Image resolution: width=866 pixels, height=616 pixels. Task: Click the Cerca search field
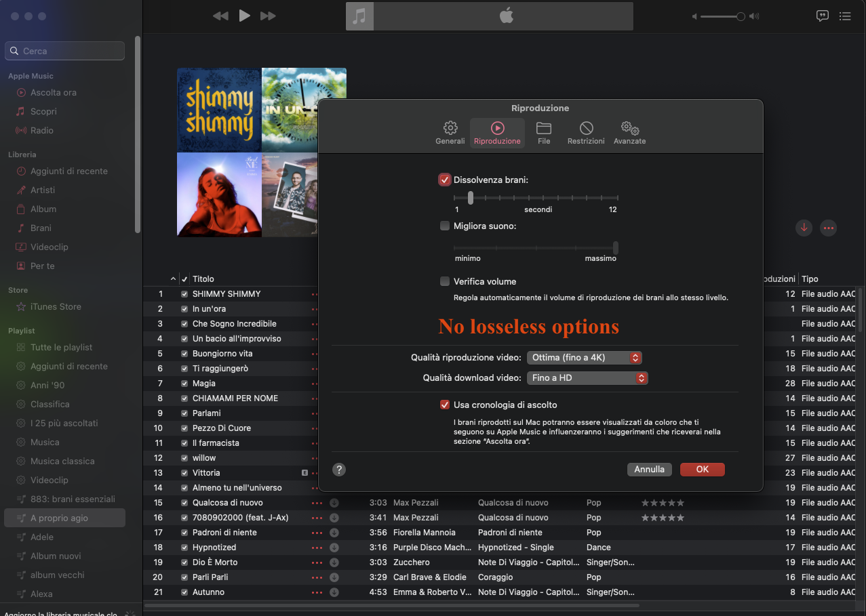tap(64, 51)
